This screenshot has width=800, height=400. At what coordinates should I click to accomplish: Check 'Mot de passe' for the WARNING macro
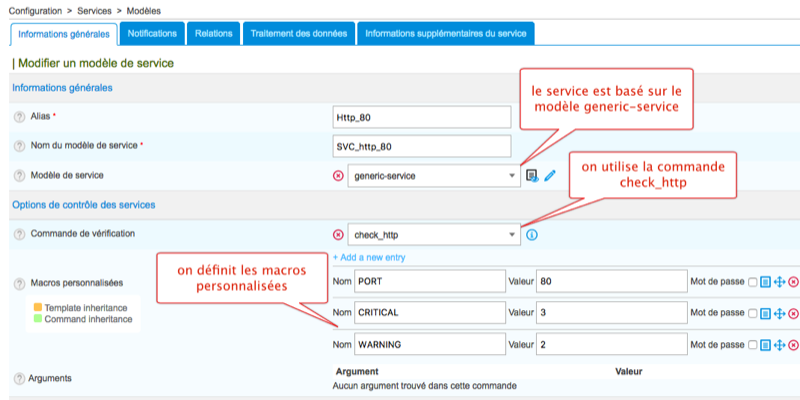(752, 344)
